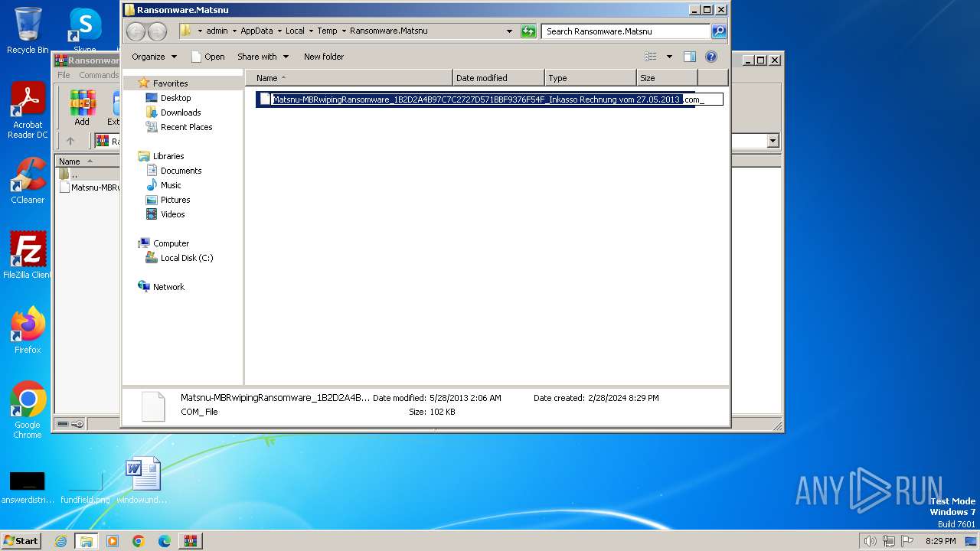Image resolution: width=980 pixels, height=551 pixels.
Task: Switch to WinRAR taskbar button
Action: click(x=191, y=541)
